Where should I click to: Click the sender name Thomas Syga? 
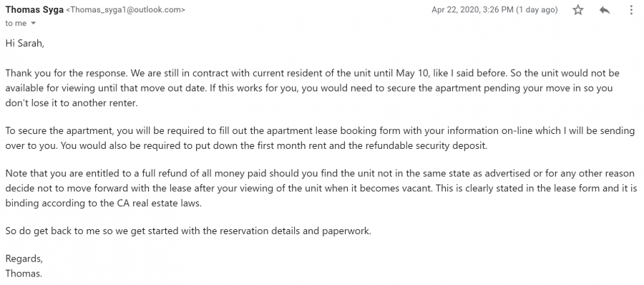(34, 9)
